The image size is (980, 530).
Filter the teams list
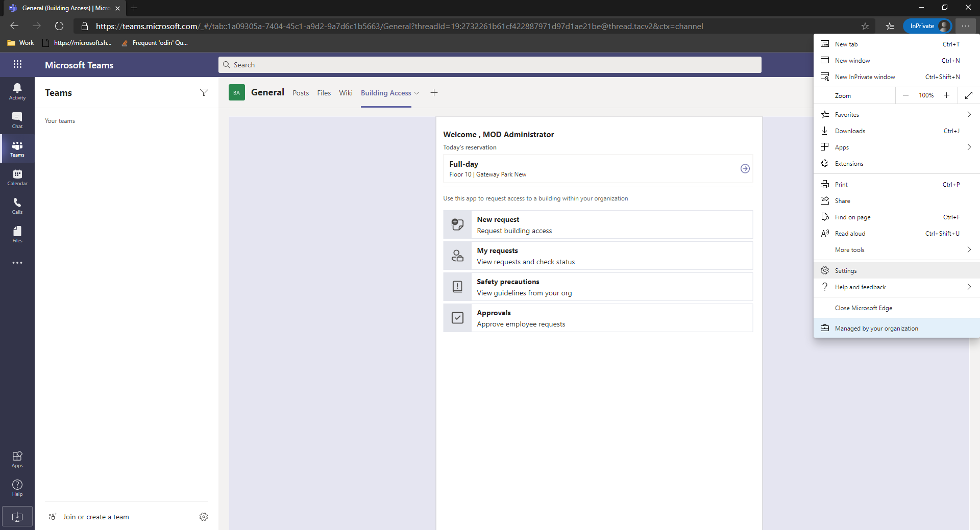pos(204,92)
